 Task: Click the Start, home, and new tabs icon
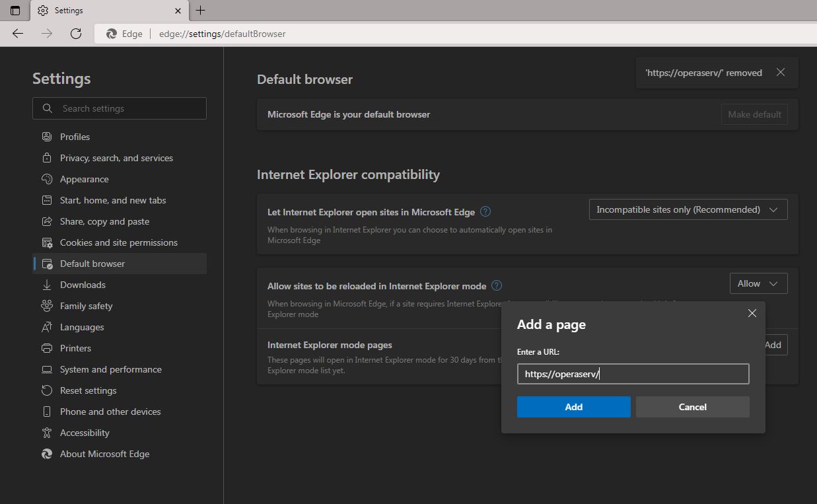(47, 200)
